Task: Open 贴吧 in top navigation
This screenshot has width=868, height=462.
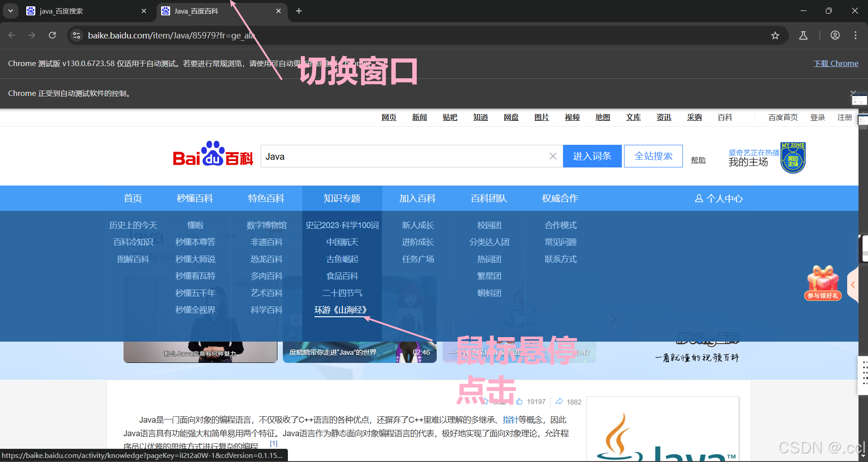Action: click(450, 117)
